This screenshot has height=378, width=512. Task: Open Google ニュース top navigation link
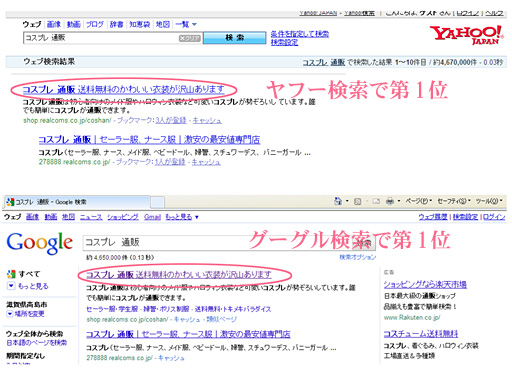91,217
